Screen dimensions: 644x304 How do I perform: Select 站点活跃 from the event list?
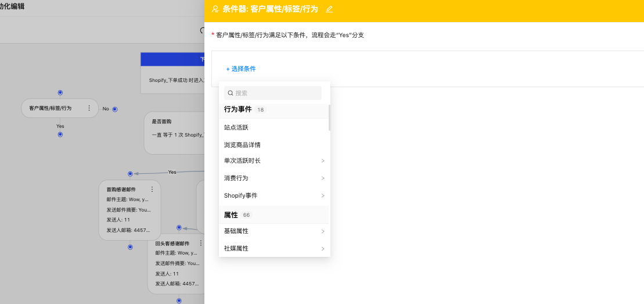[x=274, y=127]
